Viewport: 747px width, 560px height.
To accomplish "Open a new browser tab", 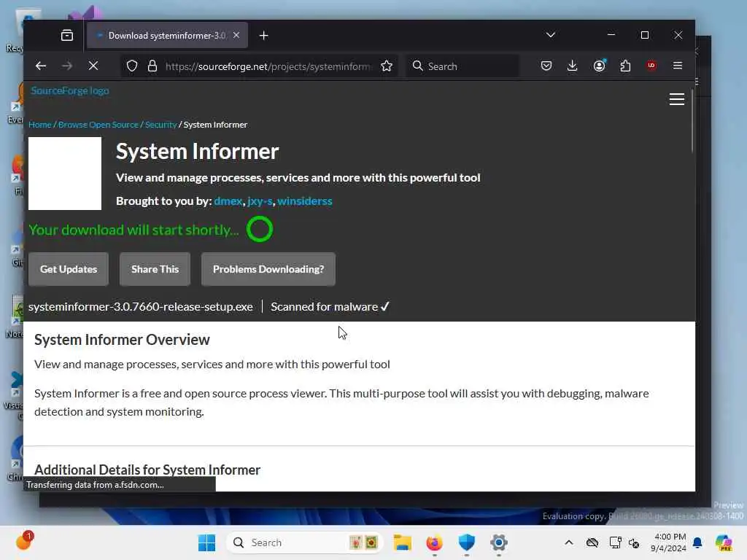I will [x=263, y=35].
